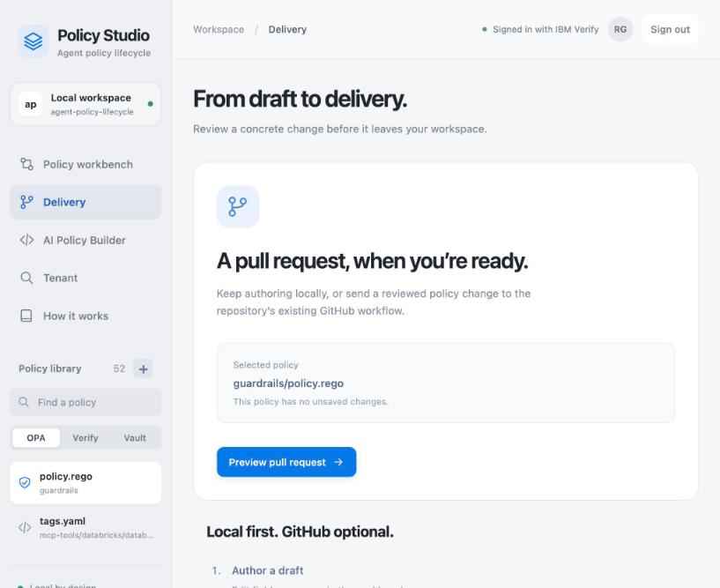Image resolution: width=720 pixels, height=588 pixels.
Task: Click the code icon beside tags.yaml
Action: point(25,527)
